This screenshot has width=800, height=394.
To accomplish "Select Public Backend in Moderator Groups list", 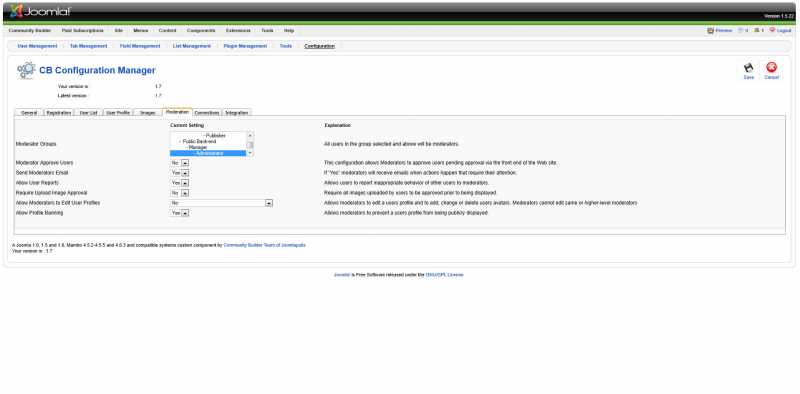I will click(x=208, y=141).
